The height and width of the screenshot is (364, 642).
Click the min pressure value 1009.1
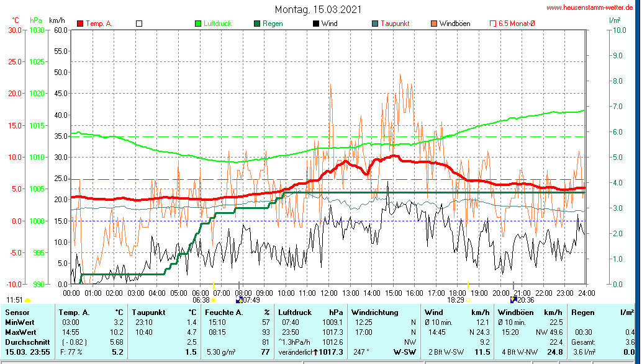[332, 322]
